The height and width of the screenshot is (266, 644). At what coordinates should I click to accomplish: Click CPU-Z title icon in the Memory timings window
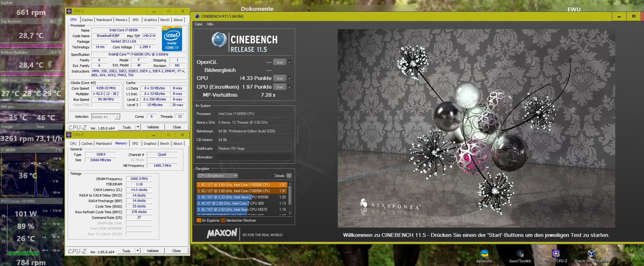(69, 135)
